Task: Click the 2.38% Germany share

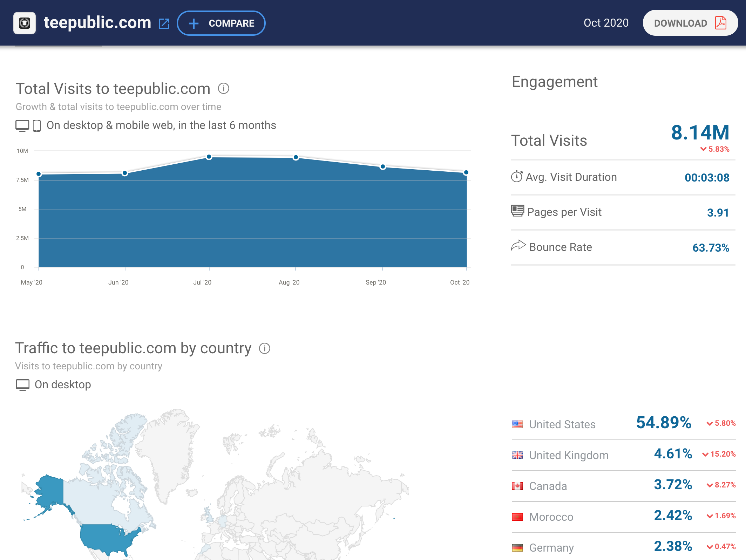Action: pos(673,546)
